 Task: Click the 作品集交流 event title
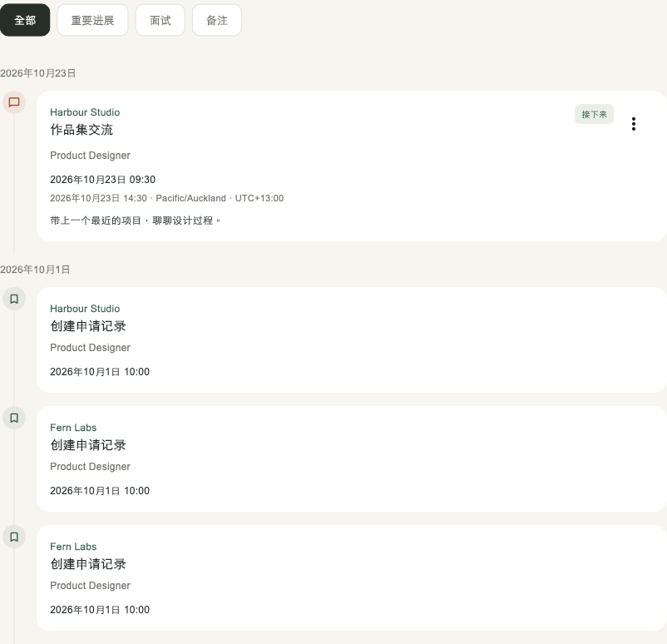82,130
